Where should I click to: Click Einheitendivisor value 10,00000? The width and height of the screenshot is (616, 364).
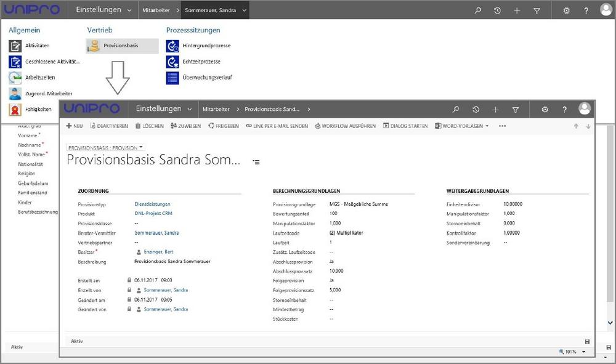click(x=513, y=204)
